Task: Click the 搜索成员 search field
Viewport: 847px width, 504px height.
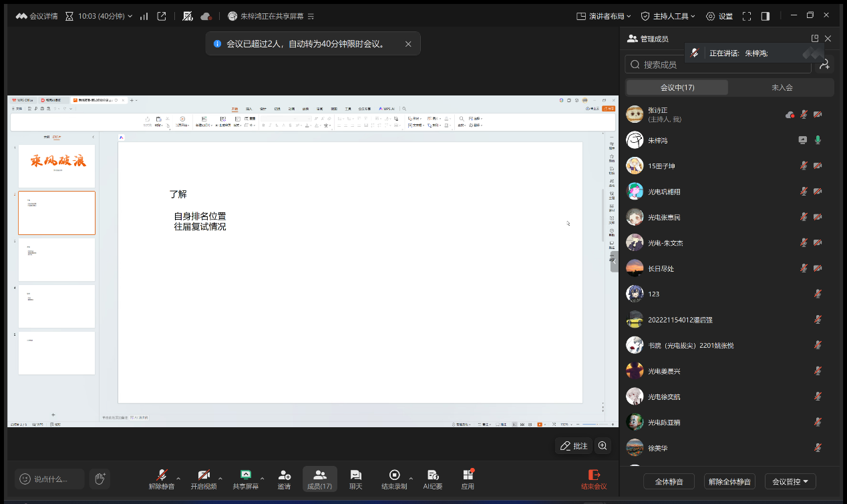Action: tap(718, 64)
